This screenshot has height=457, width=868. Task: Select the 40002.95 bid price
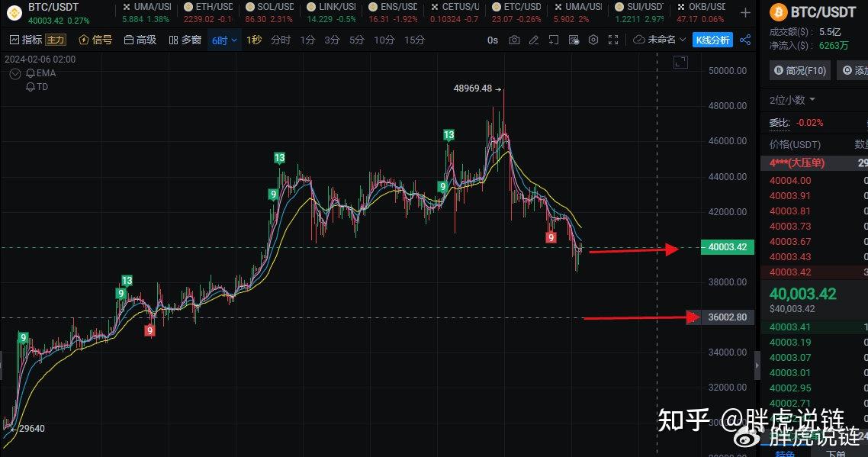[790, 388]
